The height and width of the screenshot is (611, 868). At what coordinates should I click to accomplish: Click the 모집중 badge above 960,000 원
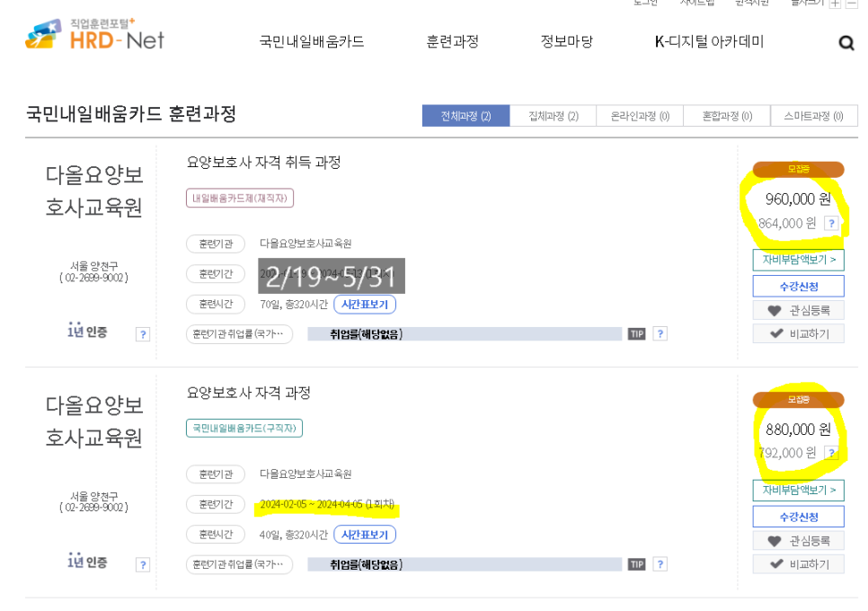pos(798,169)
